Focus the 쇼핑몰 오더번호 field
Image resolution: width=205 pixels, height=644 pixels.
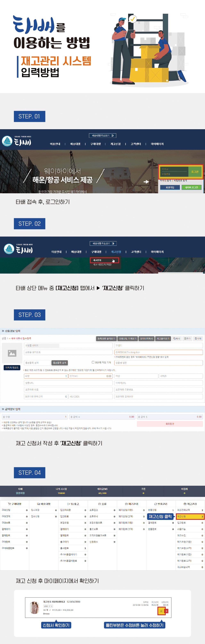tap(68, 352)
